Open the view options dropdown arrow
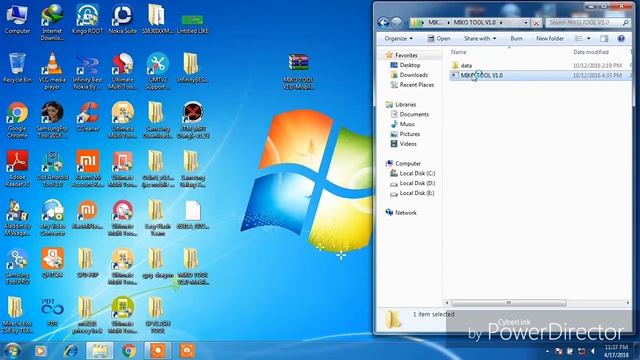The width and height of the screenshot is (640, 360). point(589,38)
